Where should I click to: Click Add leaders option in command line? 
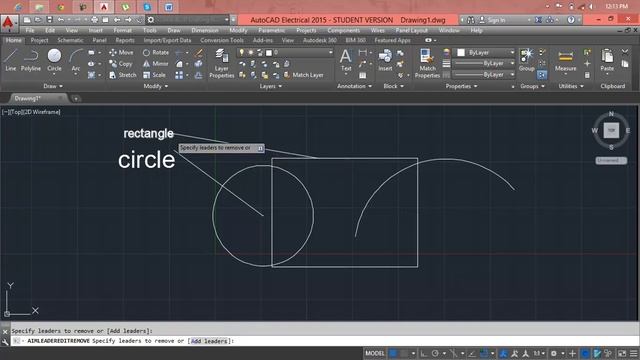tap(209, 341)
